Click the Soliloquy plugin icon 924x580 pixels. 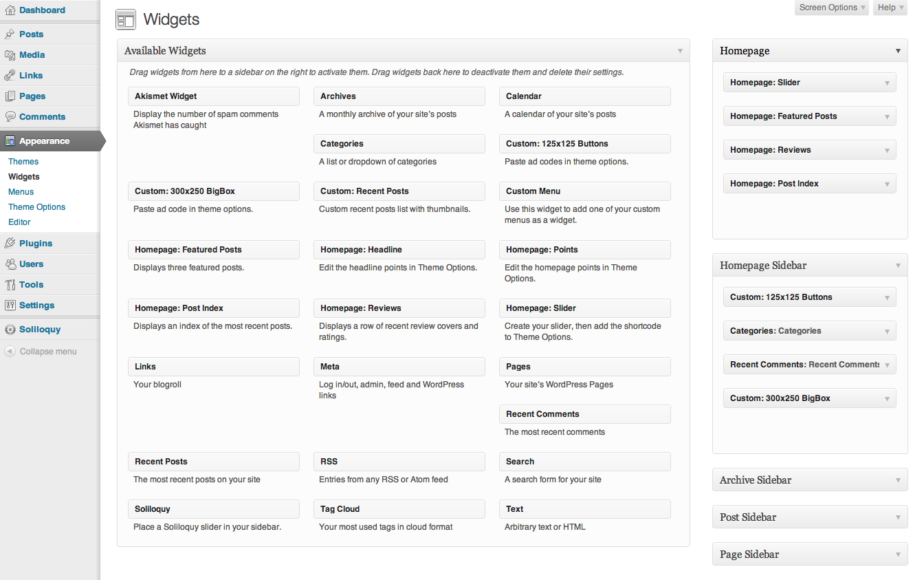10,330
